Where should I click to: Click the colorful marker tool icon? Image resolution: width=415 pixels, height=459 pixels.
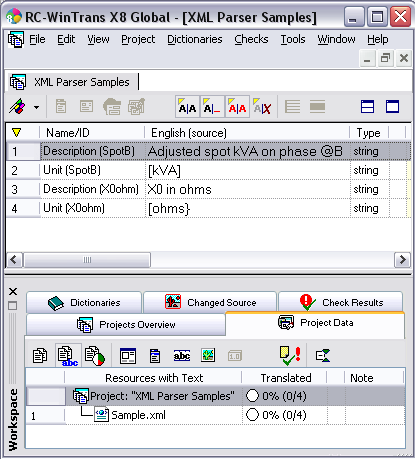(x=17, y=107)
